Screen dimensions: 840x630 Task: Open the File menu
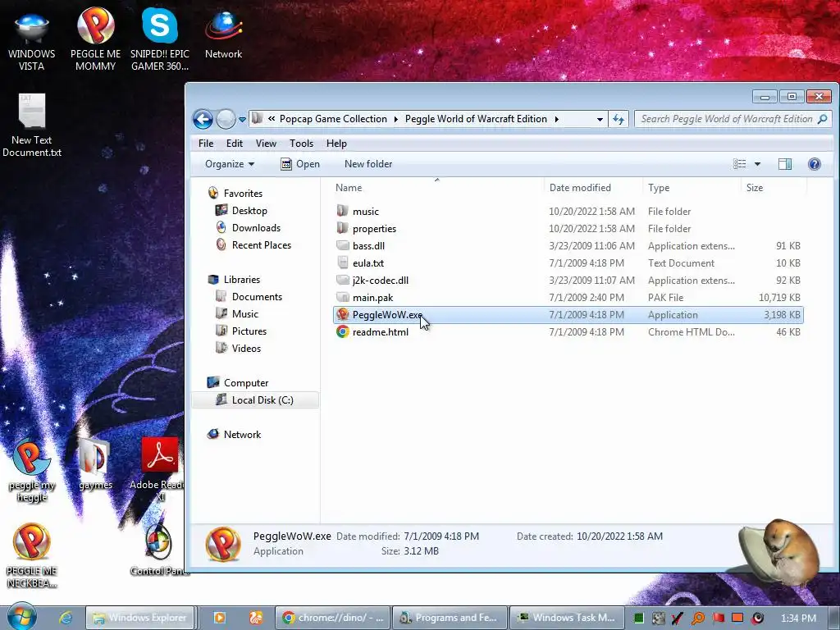206,144
